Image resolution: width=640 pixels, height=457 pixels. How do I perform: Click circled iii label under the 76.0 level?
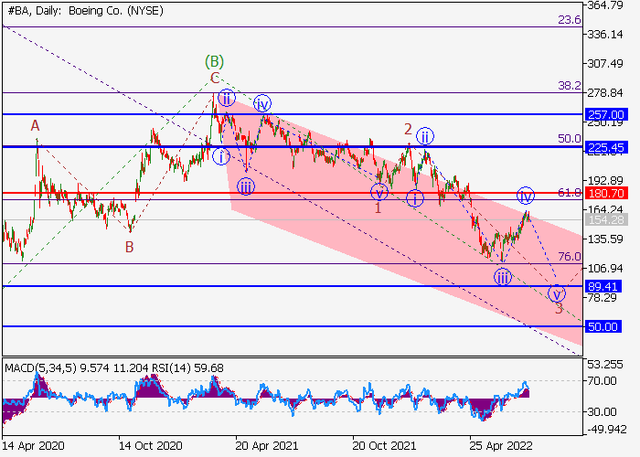click(x=502, y=277)
